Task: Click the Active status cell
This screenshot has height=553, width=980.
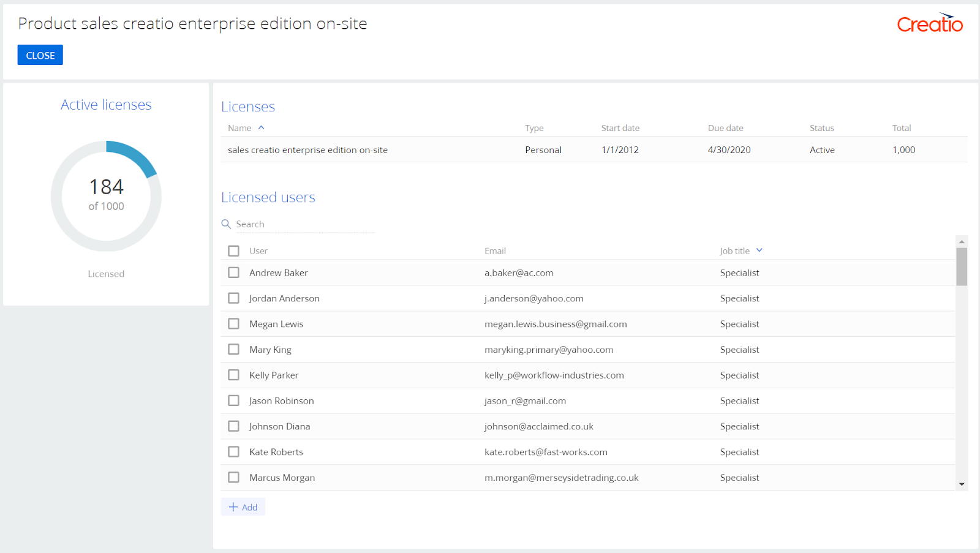Action: click(x=822, y=150)
